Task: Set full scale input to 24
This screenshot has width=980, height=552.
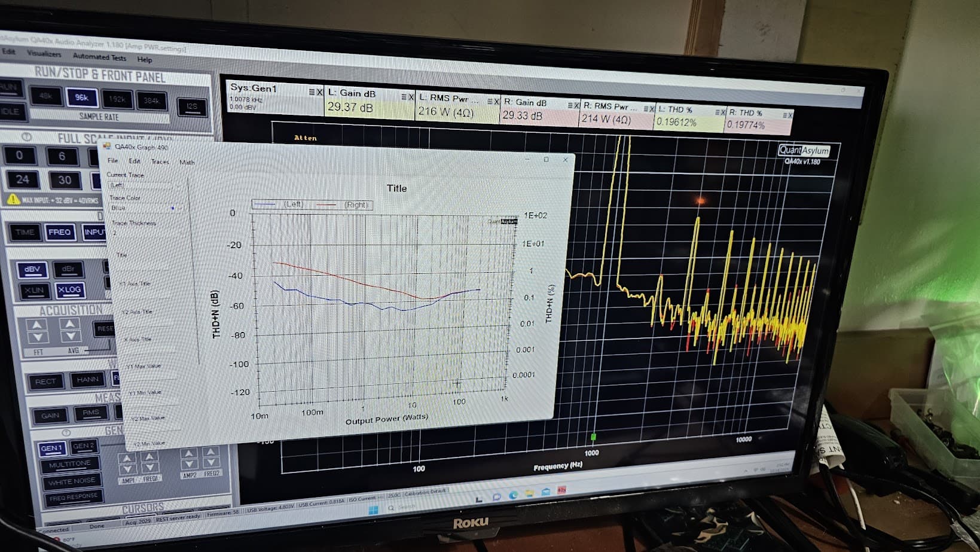Action: (x=22, y=179)
